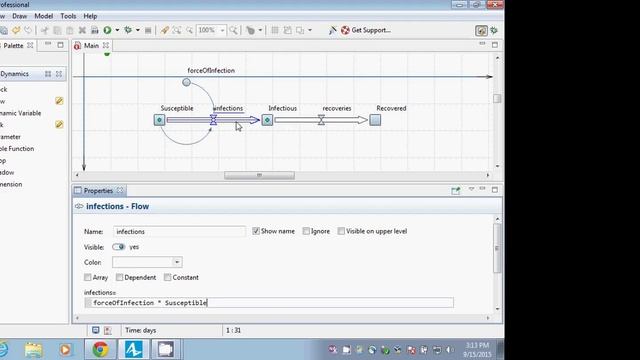Viewport: 640px width, 360px height.
Task: Click the Get Support link
Action: click(371, 30)
